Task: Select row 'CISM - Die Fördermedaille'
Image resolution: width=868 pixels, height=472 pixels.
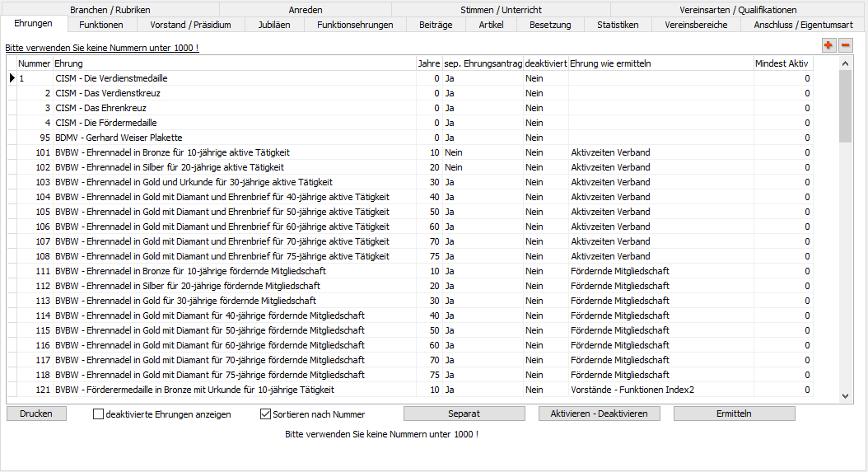Action: click(x=409, y=123)
